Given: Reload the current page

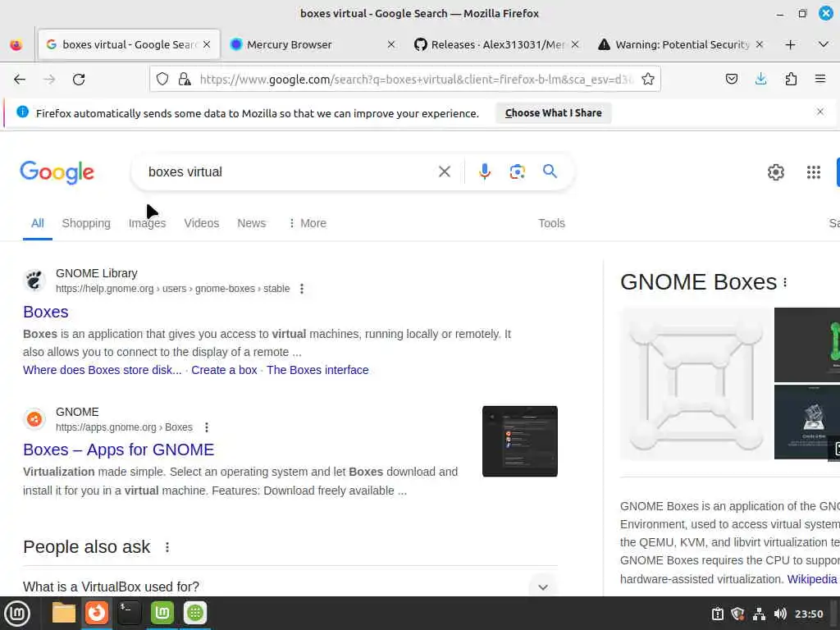Looking at the screenshot, I should tap(79, 80).
